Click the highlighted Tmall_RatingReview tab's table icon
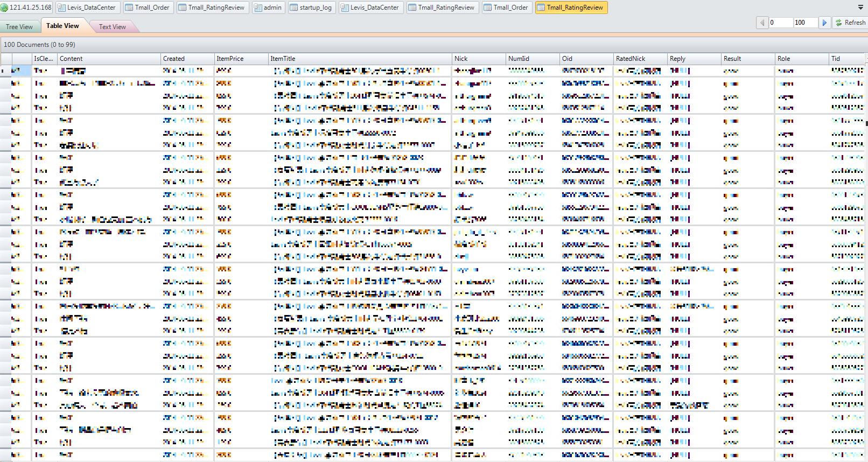This screenshot has width=868, height=462. [x=541, y=8]
